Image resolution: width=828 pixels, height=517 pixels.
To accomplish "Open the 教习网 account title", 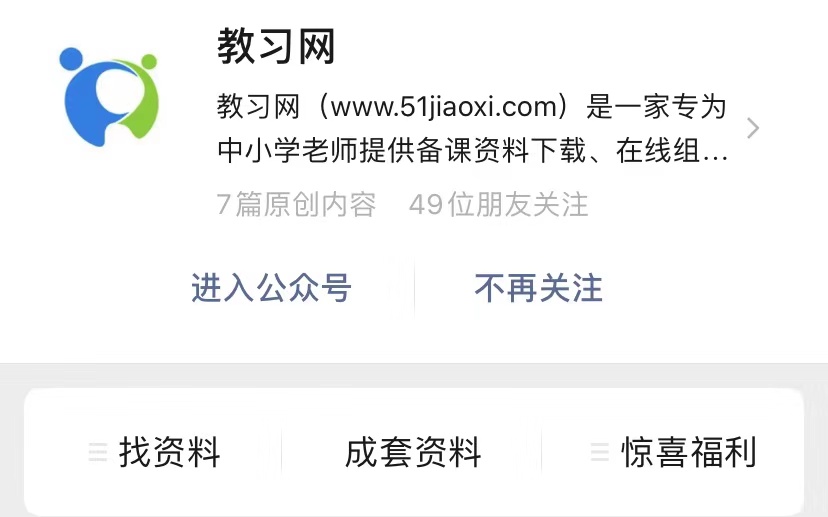I will (276, 46).
